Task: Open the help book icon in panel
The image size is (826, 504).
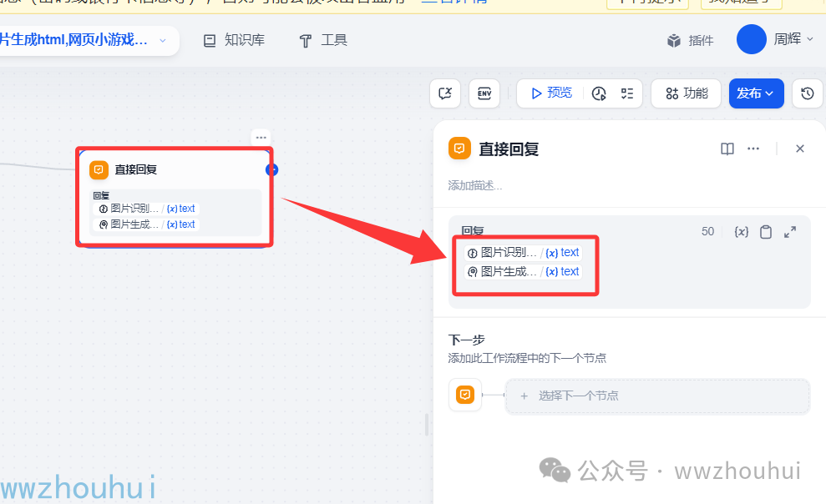Action: tap(727, 149)
